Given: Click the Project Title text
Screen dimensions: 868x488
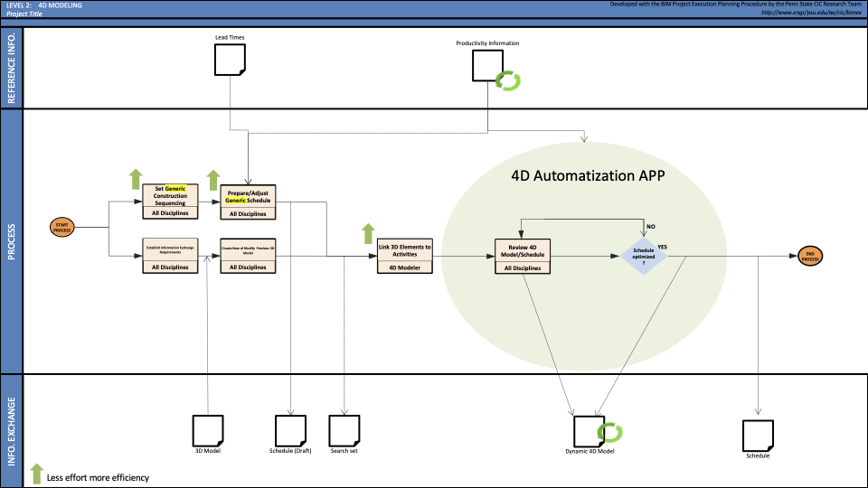Looking at the screenshot, I should tap(24, 14).
